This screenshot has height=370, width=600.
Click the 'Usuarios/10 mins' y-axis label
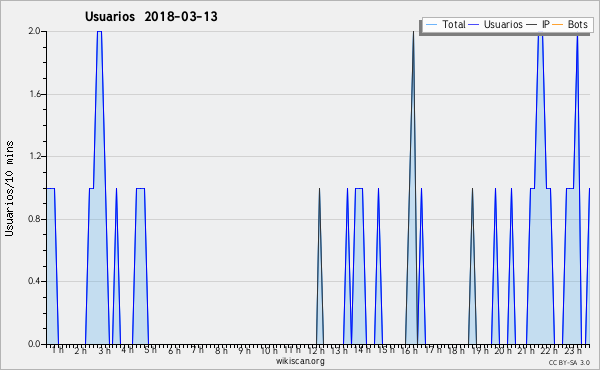[9, 188]
